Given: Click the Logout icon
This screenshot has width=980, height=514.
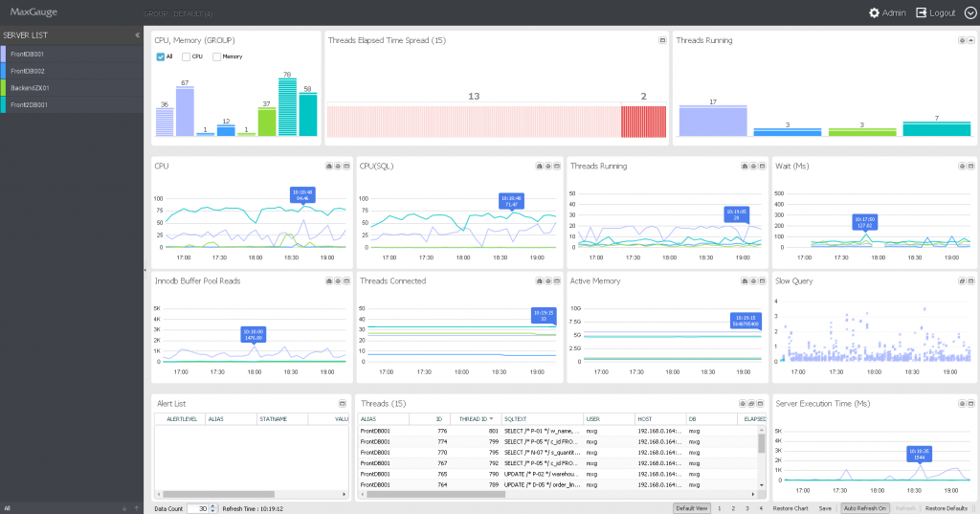Looking at the screenshot, I should tap(921, 12).
